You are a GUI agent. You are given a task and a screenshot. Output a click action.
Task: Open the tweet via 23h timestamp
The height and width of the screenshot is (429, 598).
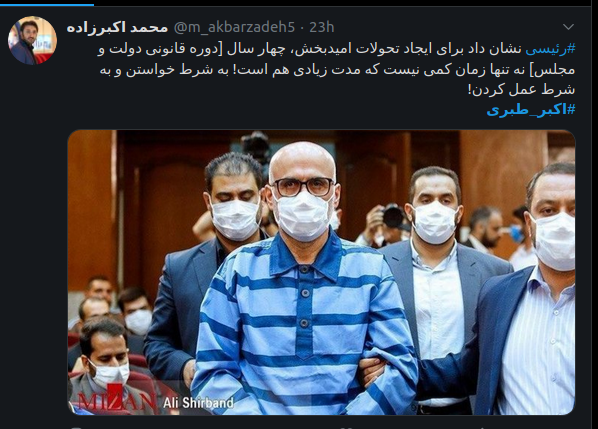click(322, 27)
